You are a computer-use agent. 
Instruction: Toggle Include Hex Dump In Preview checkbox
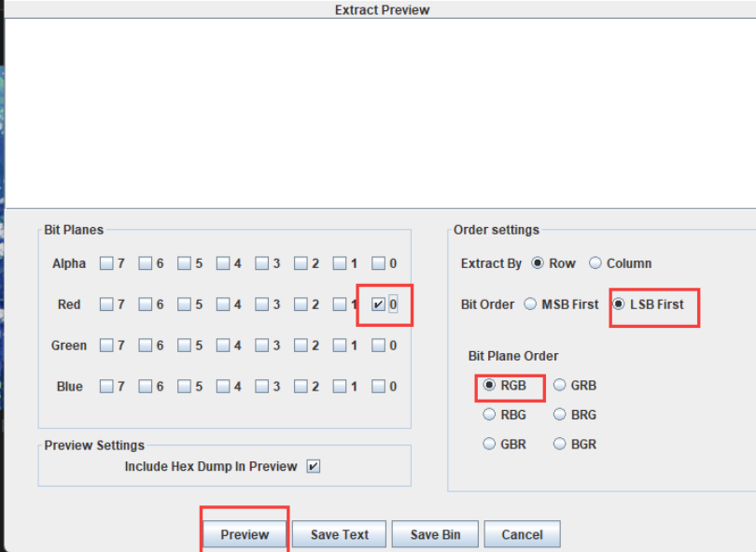[314, 466]
